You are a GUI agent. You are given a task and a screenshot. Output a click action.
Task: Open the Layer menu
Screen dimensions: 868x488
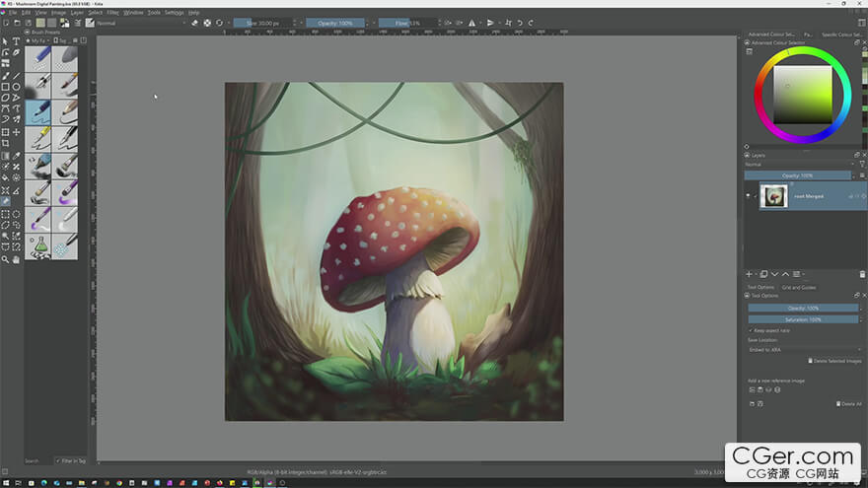point(77,12)
